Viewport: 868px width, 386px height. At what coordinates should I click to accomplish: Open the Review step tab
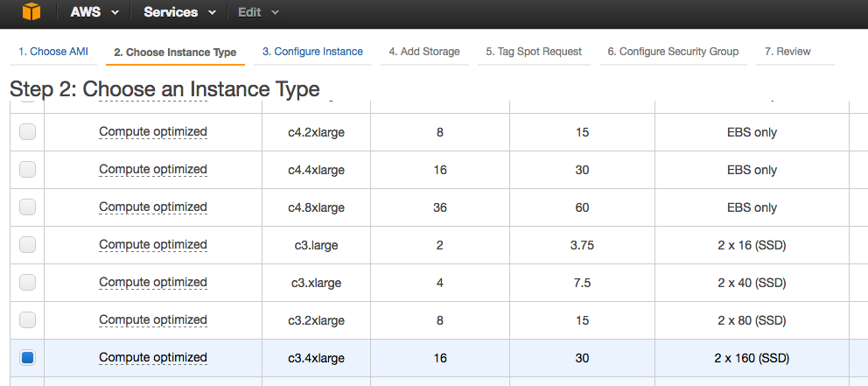(787, 52)
